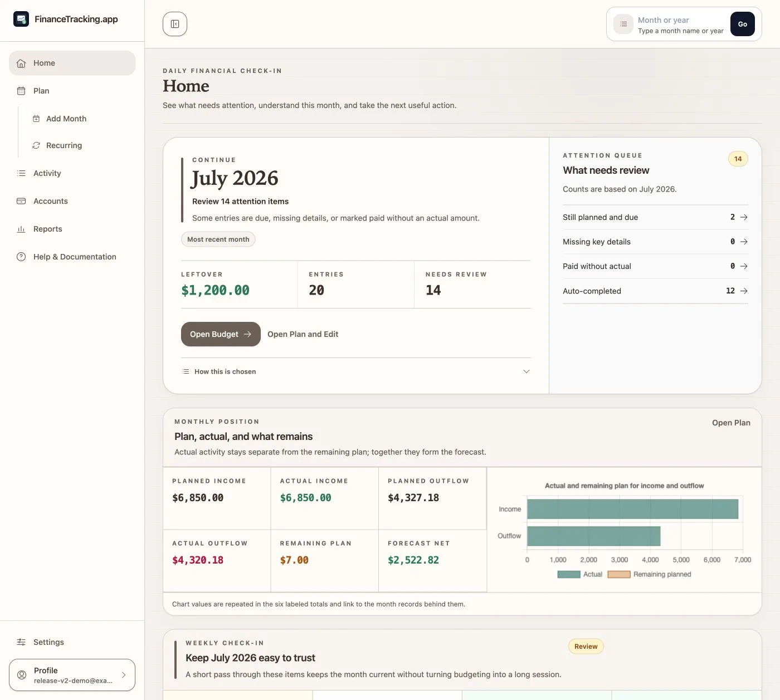Go to Accounts card icon item

click(x=21, y=201)
